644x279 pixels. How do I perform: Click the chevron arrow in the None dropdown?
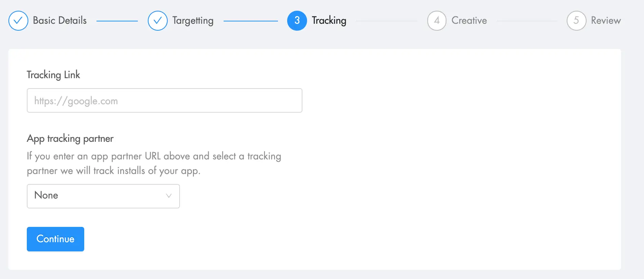(x=168, y=196)
